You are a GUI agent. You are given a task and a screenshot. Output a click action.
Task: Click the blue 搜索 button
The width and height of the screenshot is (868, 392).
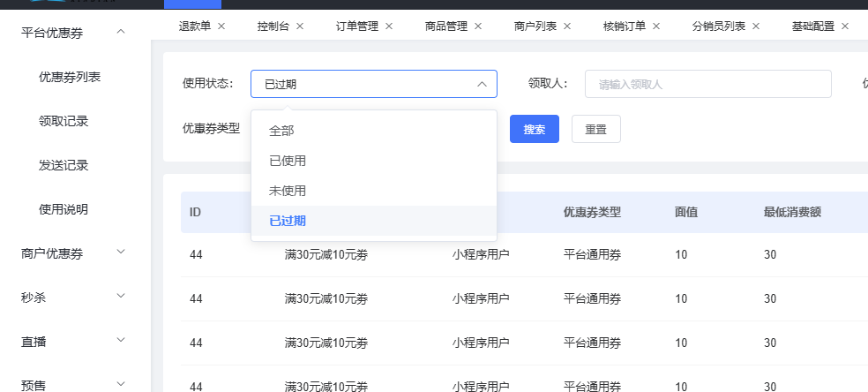[x=535, y=129]
